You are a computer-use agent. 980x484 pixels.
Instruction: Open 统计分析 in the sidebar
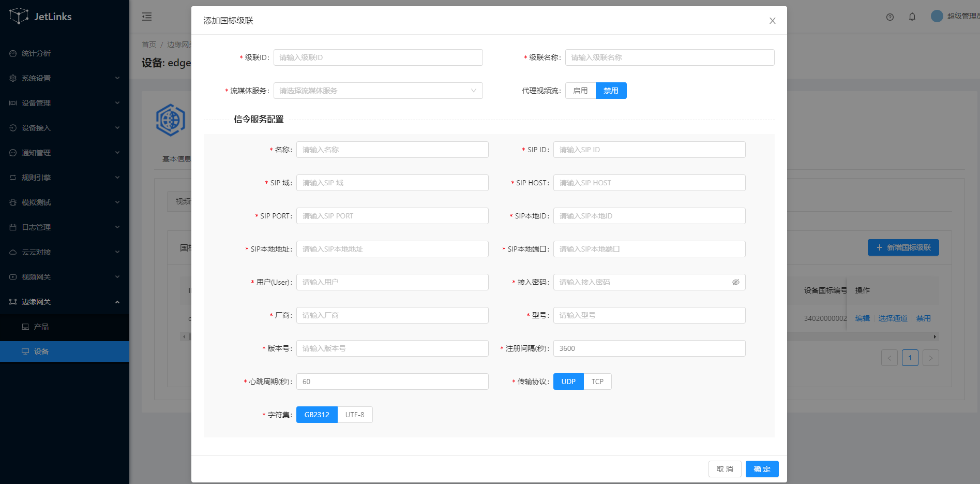[36, 53]
